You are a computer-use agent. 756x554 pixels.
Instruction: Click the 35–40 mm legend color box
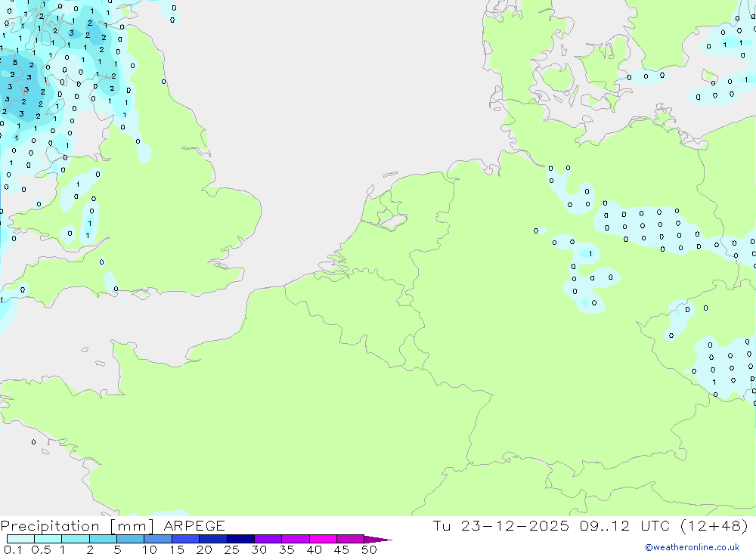coord(296,539)
